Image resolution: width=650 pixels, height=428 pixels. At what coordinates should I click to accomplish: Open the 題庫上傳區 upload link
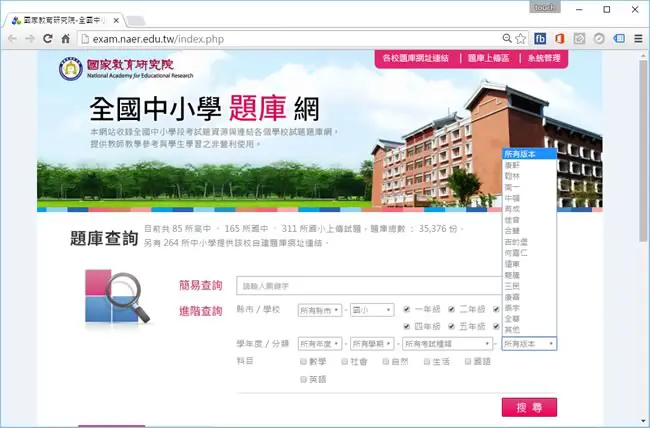(x=489, y=58)
